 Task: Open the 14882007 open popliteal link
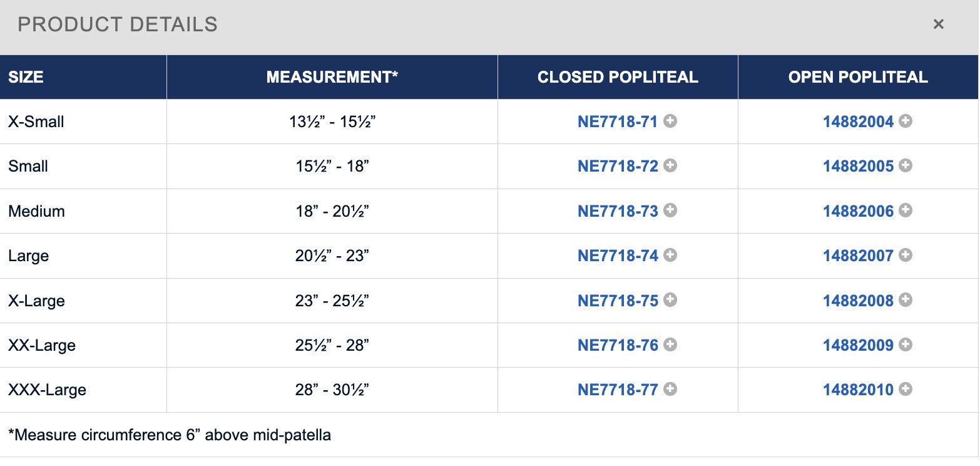click(x=858, y=256)
